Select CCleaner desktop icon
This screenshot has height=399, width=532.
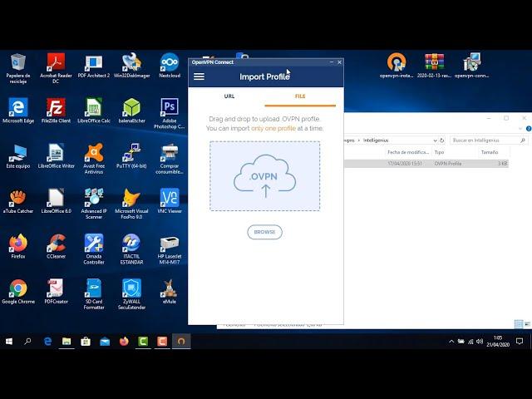point(56,247)
